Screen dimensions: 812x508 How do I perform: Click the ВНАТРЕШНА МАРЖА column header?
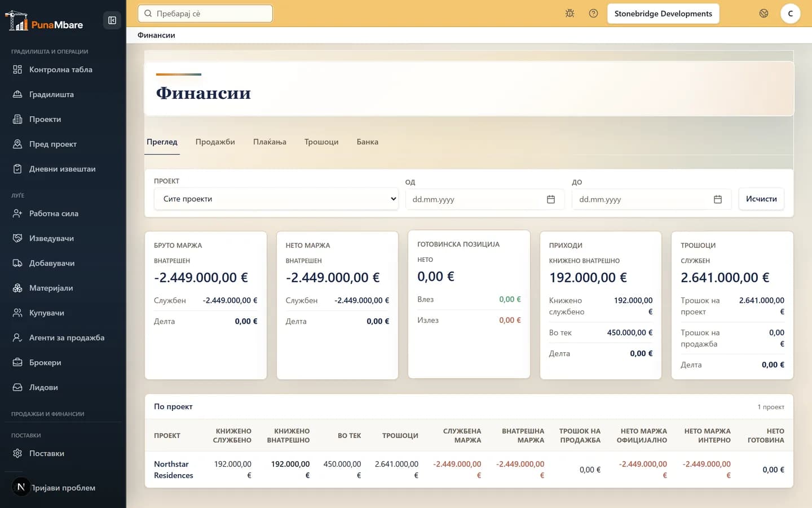point(523,436)
